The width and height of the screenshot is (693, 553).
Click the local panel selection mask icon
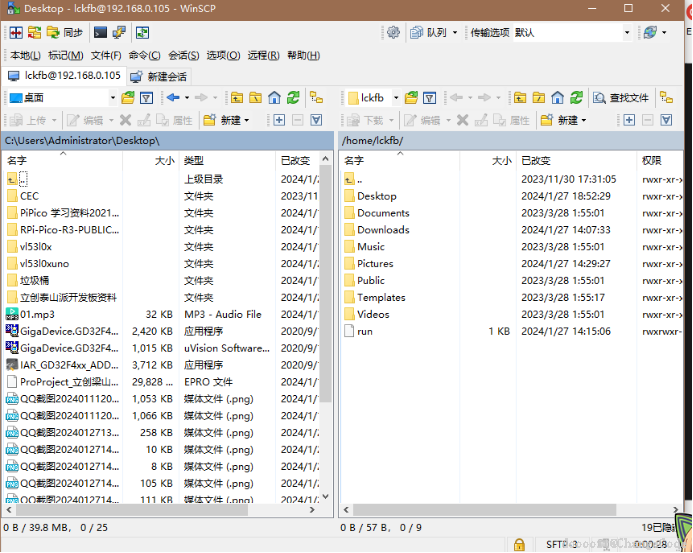[x=316, y=120]
